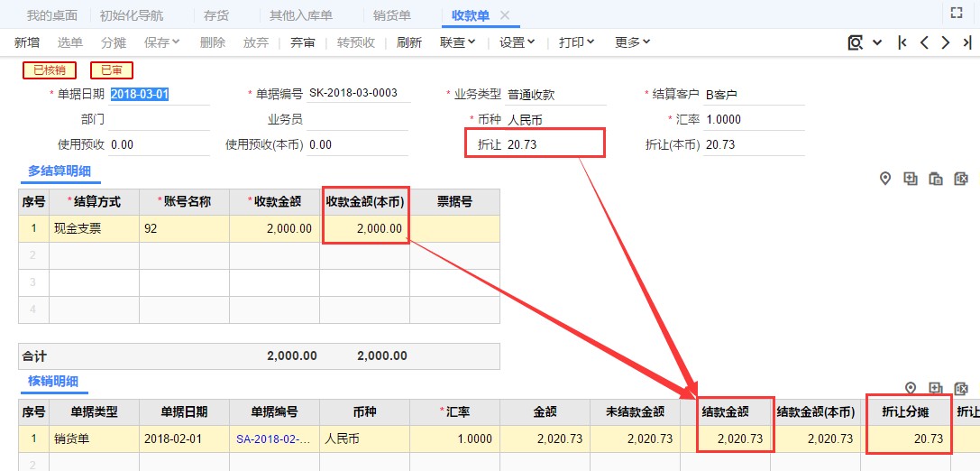Click the 结算客户 field B客户

click(755, 95)
